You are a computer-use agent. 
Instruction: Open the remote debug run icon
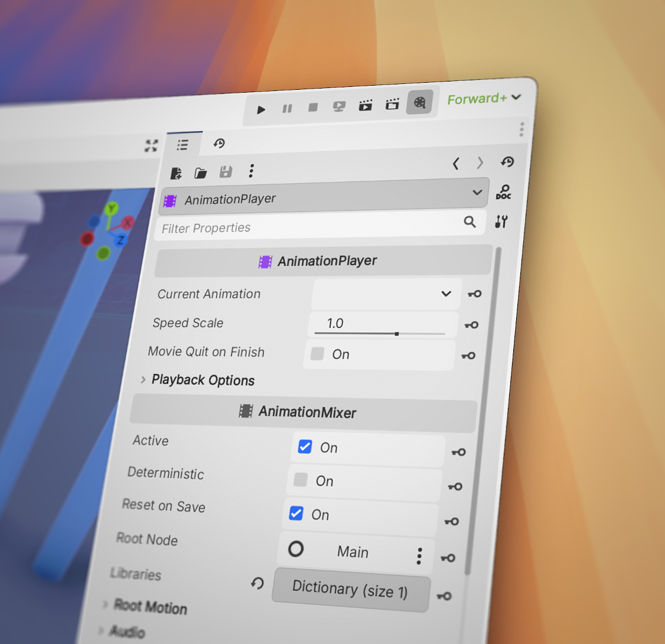pos(339,106)
